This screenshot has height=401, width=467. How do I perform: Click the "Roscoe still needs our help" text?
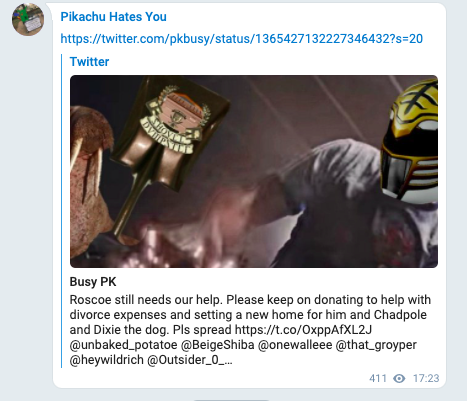coord(146,300)
